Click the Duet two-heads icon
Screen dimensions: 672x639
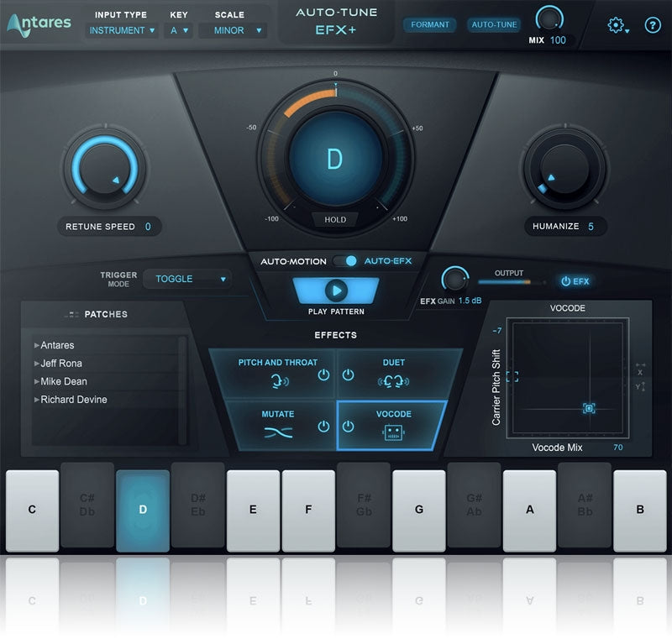click(x=393, y=380)
